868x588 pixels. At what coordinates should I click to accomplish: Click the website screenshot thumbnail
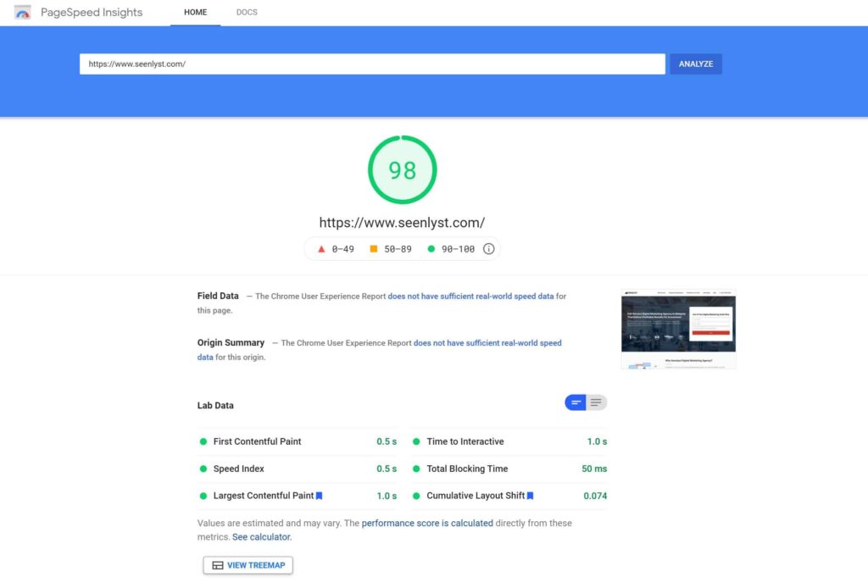tap(679, 329)
